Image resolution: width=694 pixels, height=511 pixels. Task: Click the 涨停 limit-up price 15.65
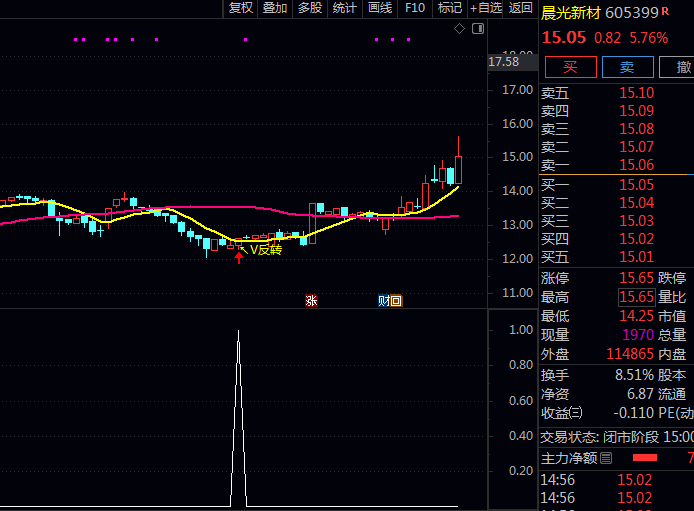(636, 278)
